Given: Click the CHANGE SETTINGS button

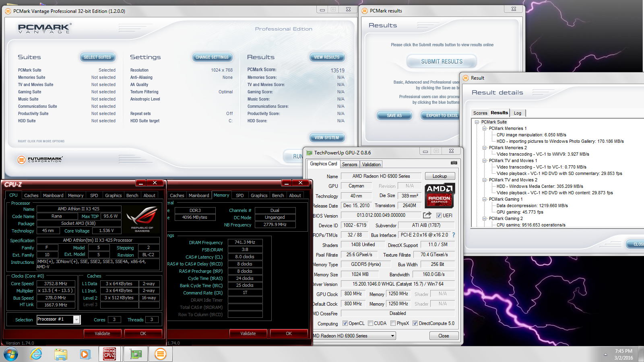Looking at the screenshot, I should pyautogui.click(x=212, y=57).
